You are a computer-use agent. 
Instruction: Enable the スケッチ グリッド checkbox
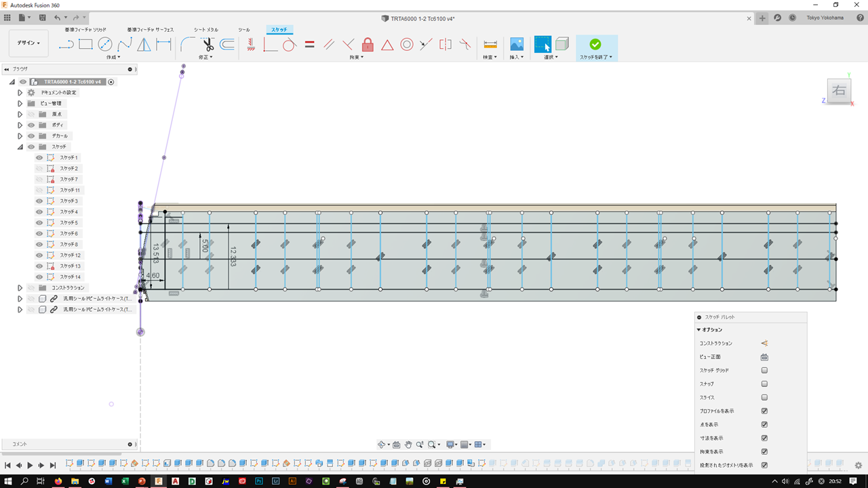pyautogui.click(x=764, y=371)
